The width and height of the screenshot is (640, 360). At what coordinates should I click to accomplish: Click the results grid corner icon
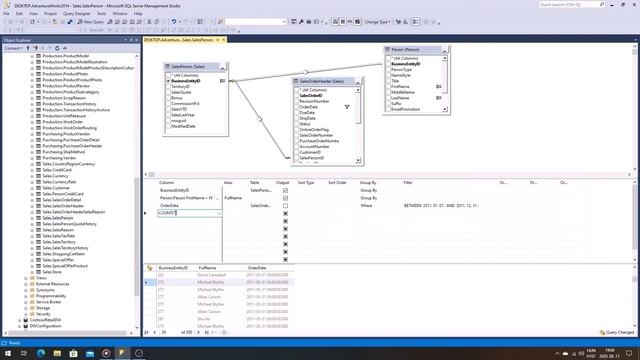[x=150, y=268]
